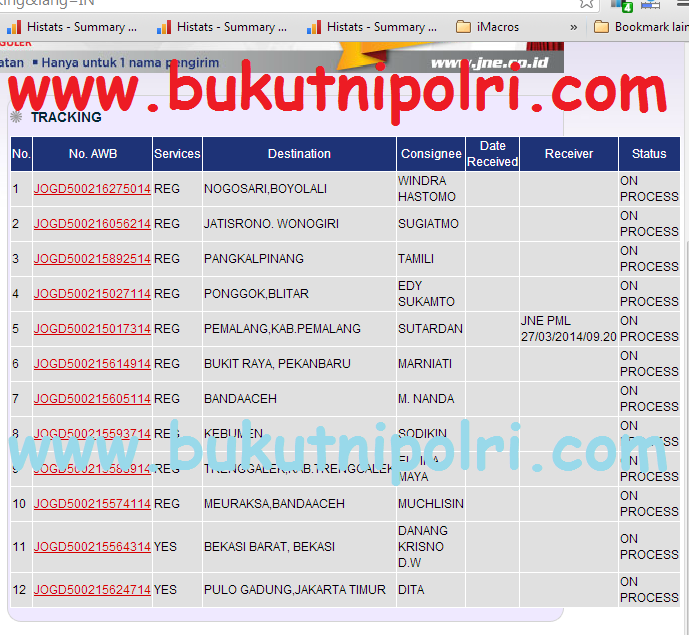Open the second Histats - Summary bookmark

point(221,27)
